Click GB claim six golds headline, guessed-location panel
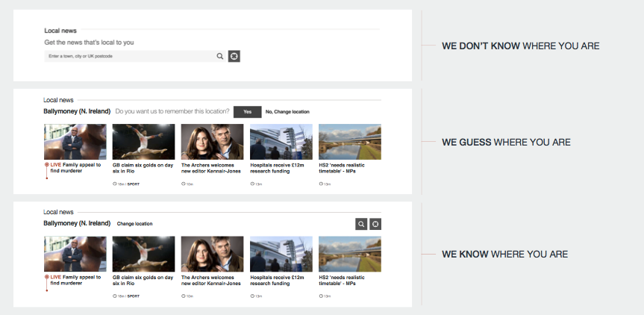Screen dimensions: 644x315 143,168
